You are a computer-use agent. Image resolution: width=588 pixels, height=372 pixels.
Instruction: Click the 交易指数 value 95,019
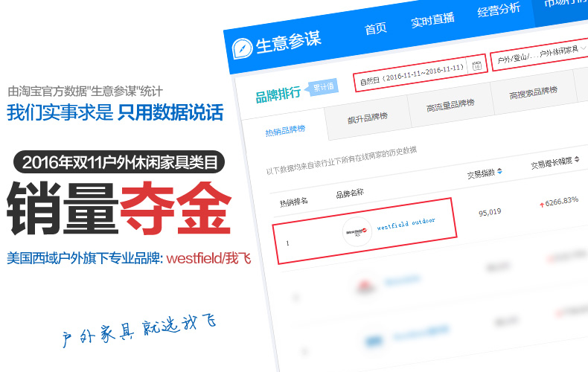tap(490, 212)
